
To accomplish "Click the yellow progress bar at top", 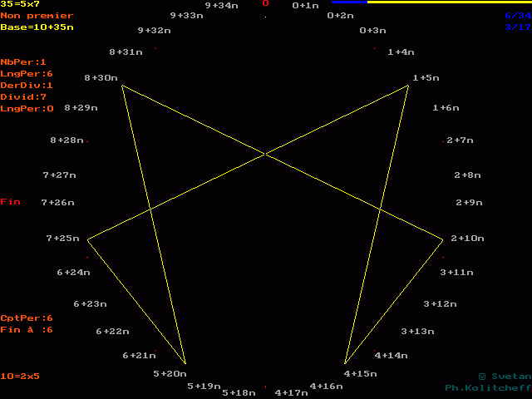I will [449, 2].
